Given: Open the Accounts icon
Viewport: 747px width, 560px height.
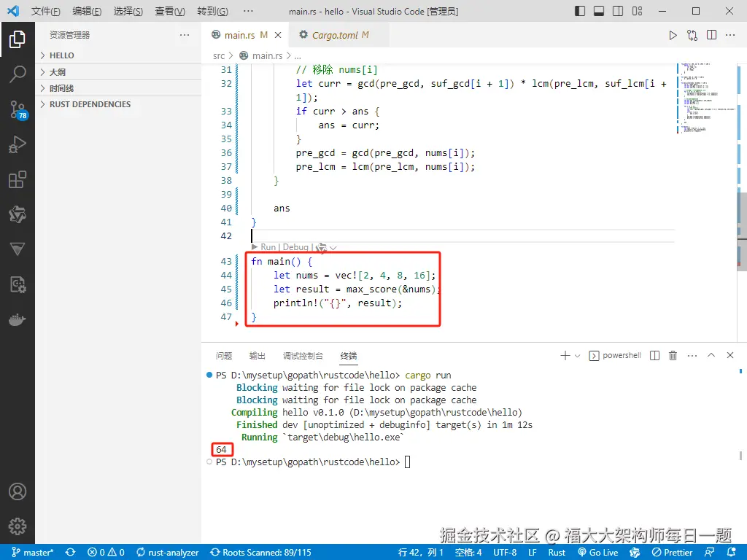Looking at the screenshot, I should click(18, 491).
